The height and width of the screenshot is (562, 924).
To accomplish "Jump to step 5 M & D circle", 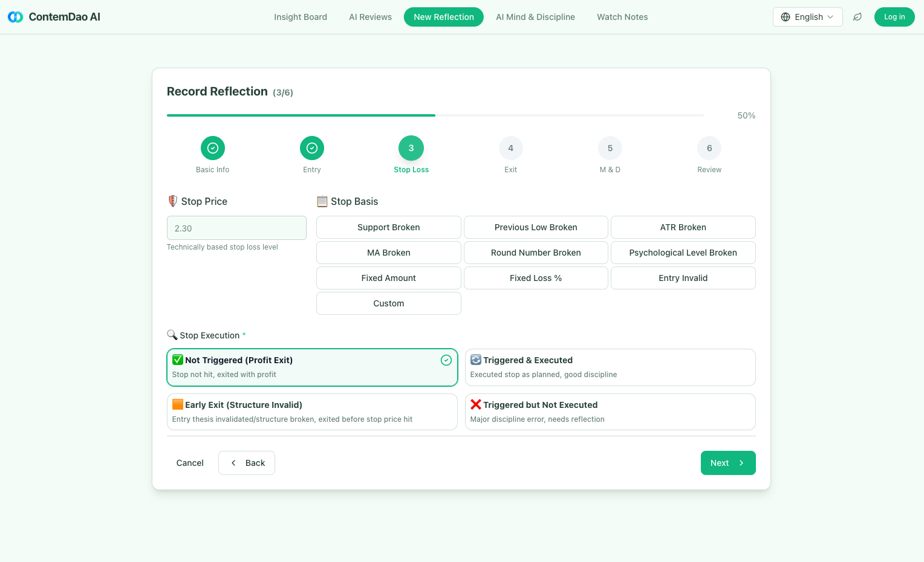I will [x=610, y=148].
